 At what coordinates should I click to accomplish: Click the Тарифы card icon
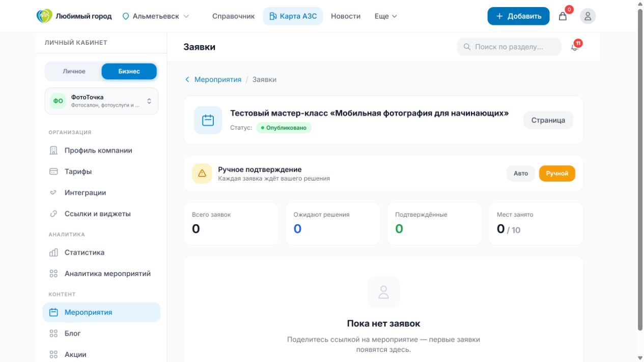tap(53, 171)
